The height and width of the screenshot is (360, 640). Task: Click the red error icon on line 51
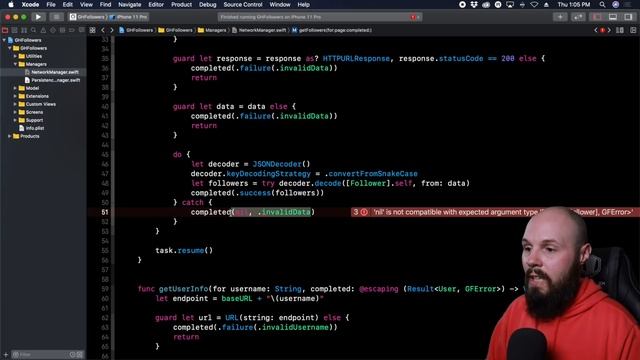point(364,212)
